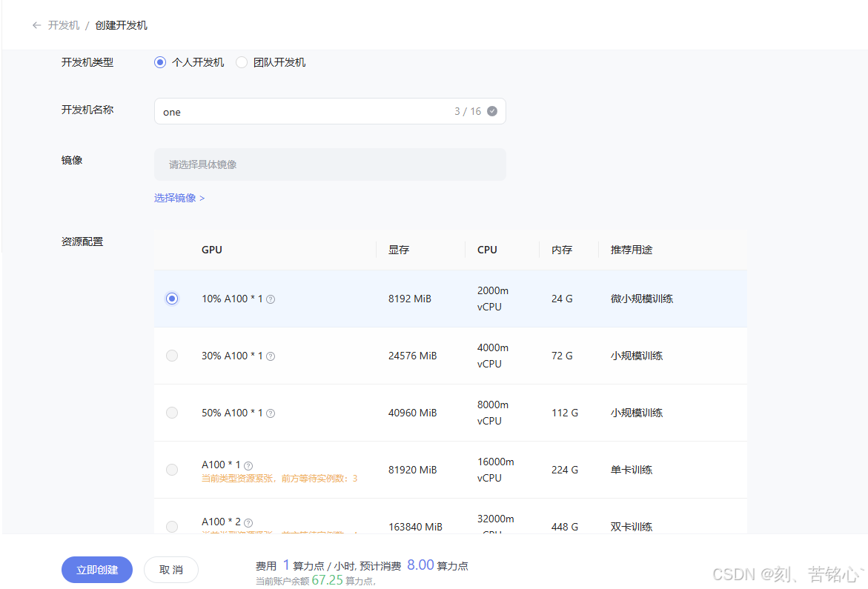This screenshot has width=868, height=589.
Task: Select the 30% A100 * 1 resource option
Action: (x=172, y=356)
